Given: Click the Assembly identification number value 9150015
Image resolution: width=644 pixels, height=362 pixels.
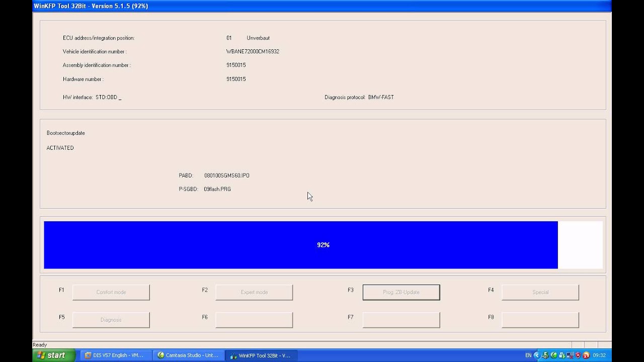Looking at the screenshot, I should tap(236, 65).
